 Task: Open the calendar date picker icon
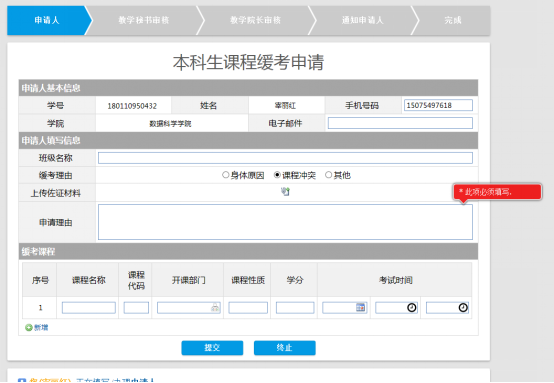360,307
